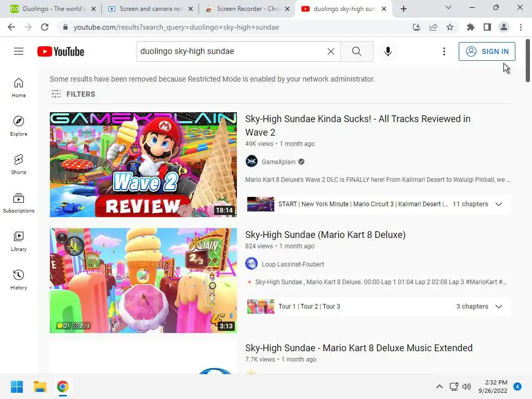Click GameXplain channel name

(x=278, y=162)
